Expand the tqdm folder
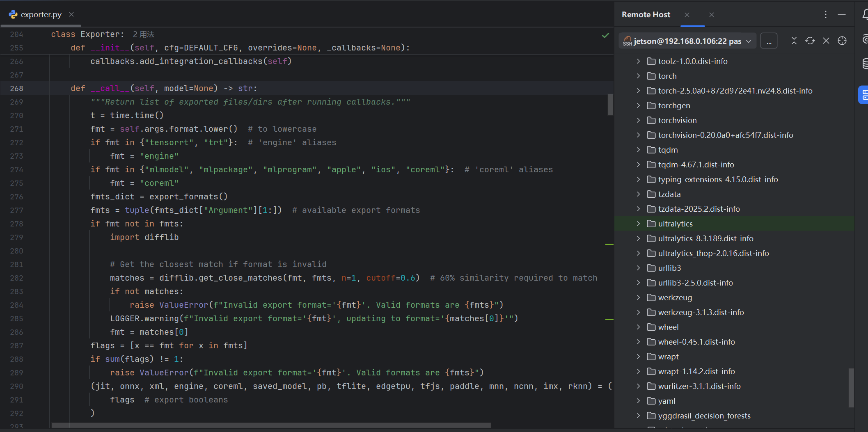Screen dimensions: 868x432 [638, 150]
